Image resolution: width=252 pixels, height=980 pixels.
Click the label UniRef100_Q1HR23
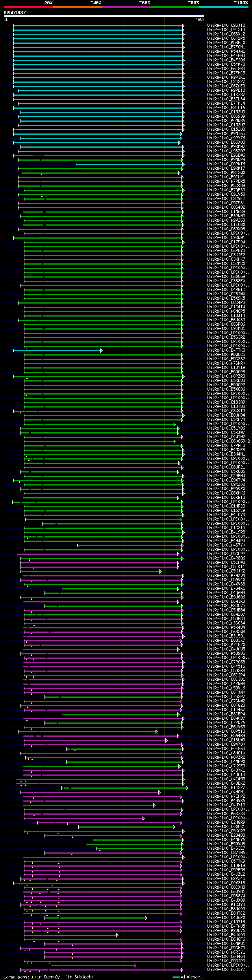[x=226, y=506]
